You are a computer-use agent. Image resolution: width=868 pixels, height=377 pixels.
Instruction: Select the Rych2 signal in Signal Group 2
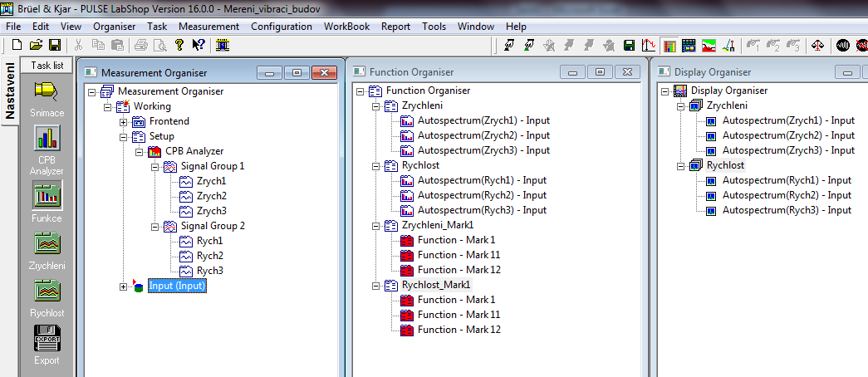point(210,256)
